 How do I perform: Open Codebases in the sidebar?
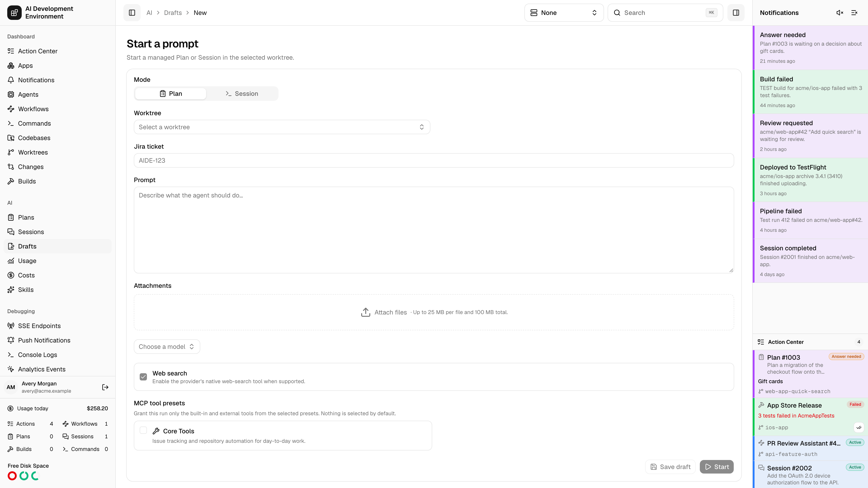(x=58, y=138)
